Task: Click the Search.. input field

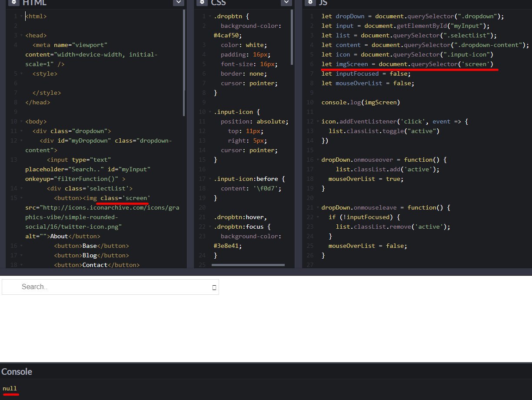Action: coord(109,287)
